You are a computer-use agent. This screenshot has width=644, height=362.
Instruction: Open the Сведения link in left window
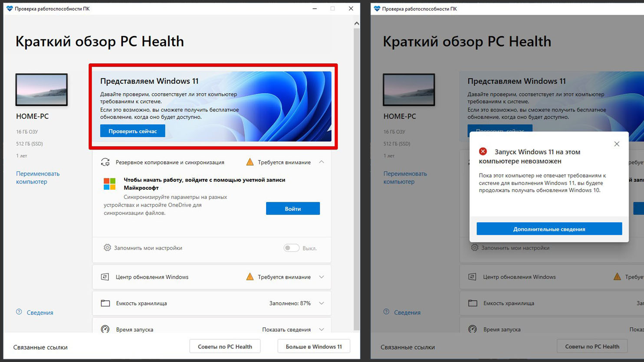(40, 313)
